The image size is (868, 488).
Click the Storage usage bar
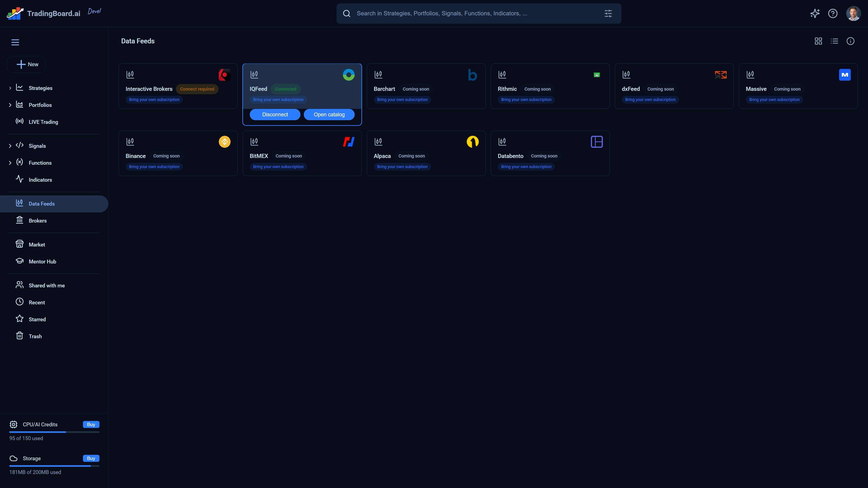[54, 466]
